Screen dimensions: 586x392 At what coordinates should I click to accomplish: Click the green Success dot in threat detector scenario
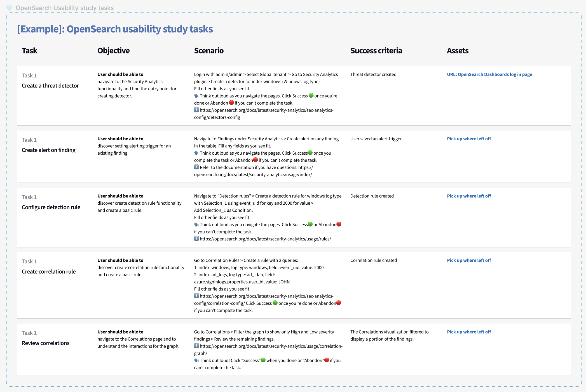point(311,96)
